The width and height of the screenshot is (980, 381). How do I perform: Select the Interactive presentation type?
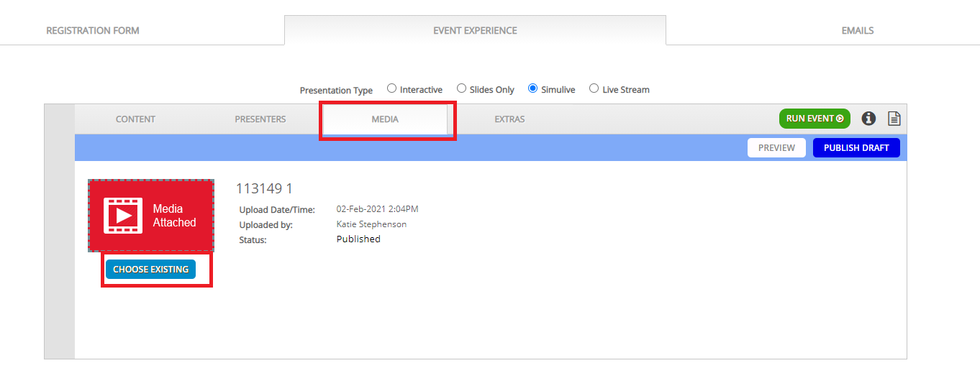coord(391,88)
